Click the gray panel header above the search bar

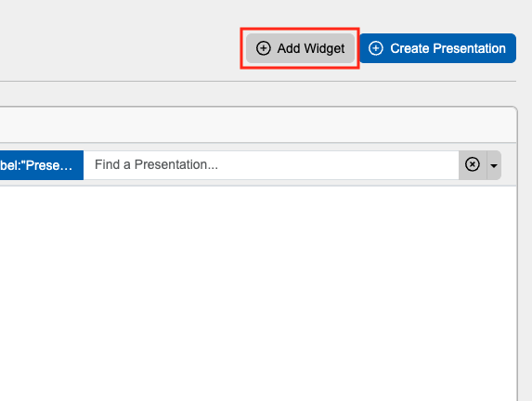[258, 124]
